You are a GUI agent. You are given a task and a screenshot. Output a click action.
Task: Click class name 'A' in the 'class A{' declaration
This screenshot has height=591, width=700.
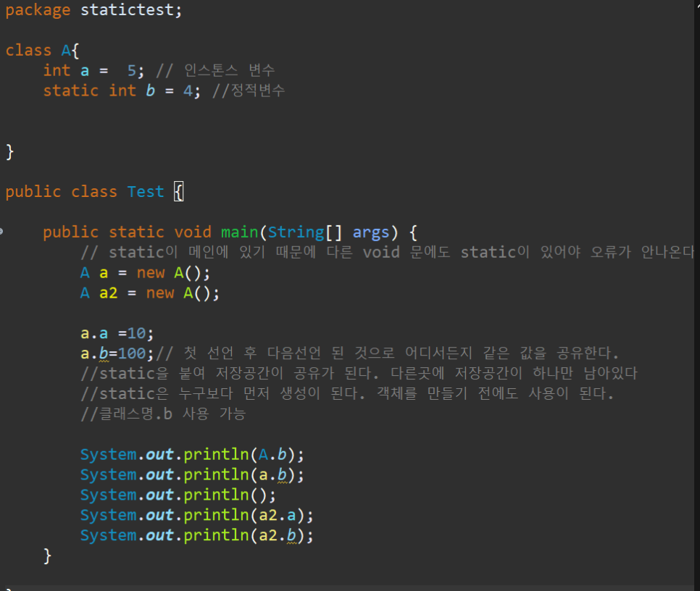(x=66, y=50)
